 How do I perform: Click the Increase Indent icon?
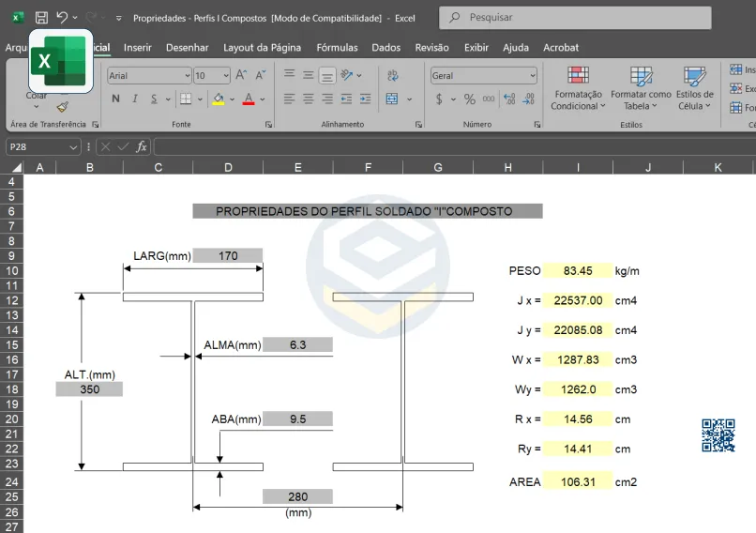tap(365, 99)
